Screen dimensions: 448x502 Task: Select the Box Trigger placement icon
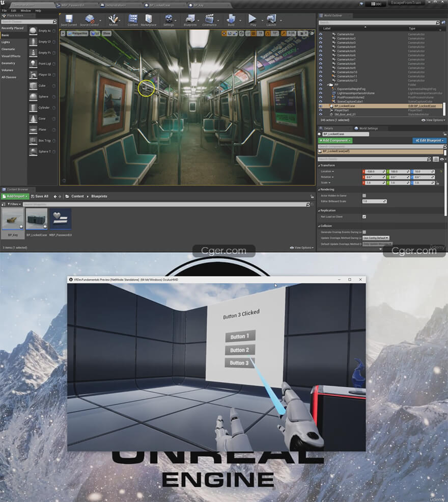click(x=33, y=141)
